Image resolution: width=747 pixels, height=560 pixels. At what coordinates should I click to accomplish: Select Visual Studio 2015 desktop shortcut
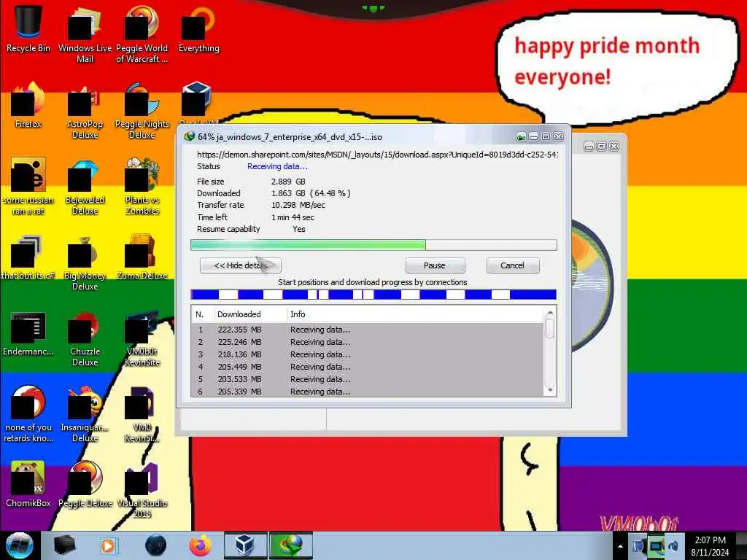click(142, 489)
